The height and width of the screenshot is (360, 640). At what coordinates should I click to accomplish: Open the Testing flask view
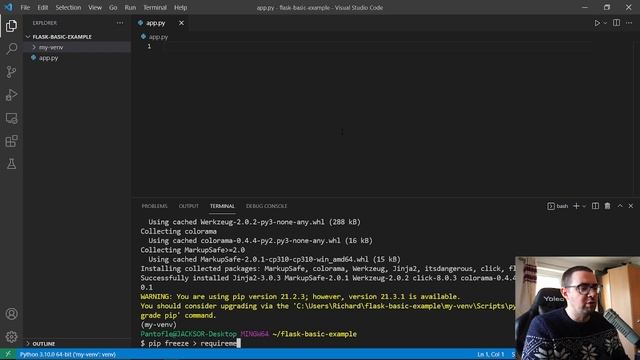point(11,164)
